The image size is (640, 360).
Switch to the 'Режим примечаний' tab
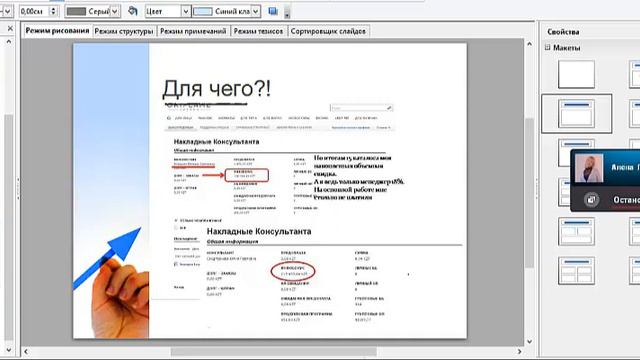click(x=193, y=31)
